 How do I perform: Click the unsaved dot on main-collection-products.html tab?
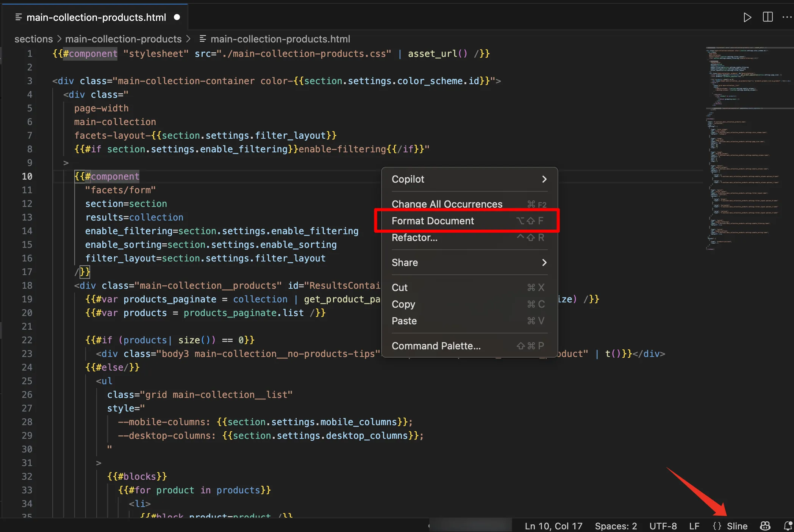(177, 17)
